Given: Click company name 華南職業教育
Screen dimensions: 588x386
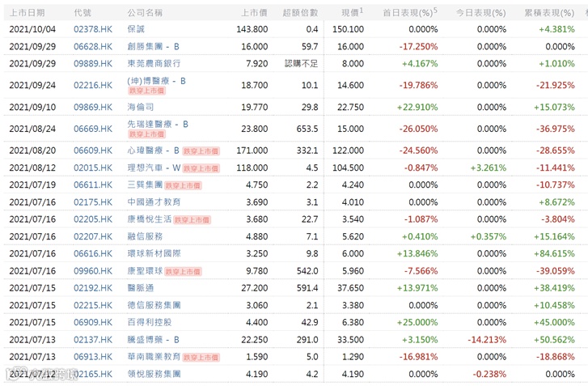Looking at the screenshot, I should pyautogui.click(x=154, y=357).
